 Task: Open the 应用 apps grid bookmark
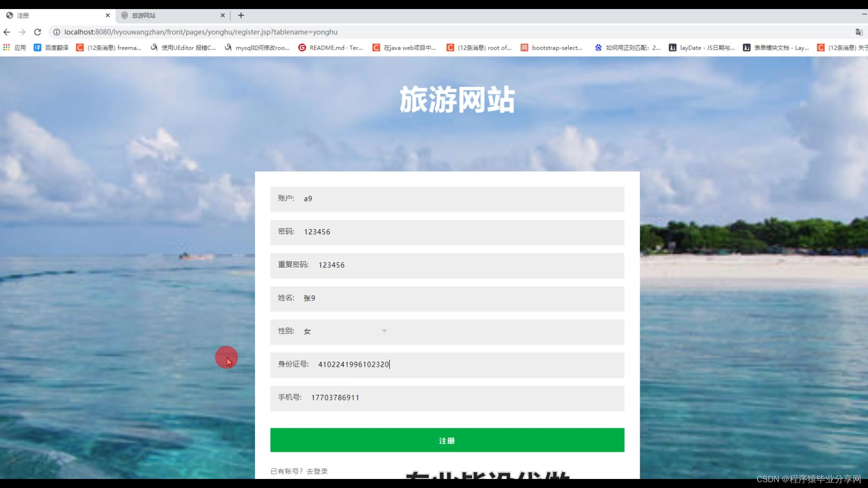coord(14,47)
